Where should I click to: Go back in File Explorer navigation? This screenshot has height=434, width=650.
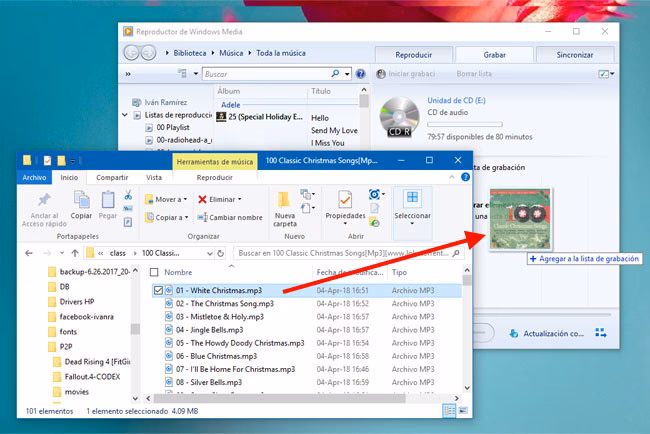[x=29, y=253]
